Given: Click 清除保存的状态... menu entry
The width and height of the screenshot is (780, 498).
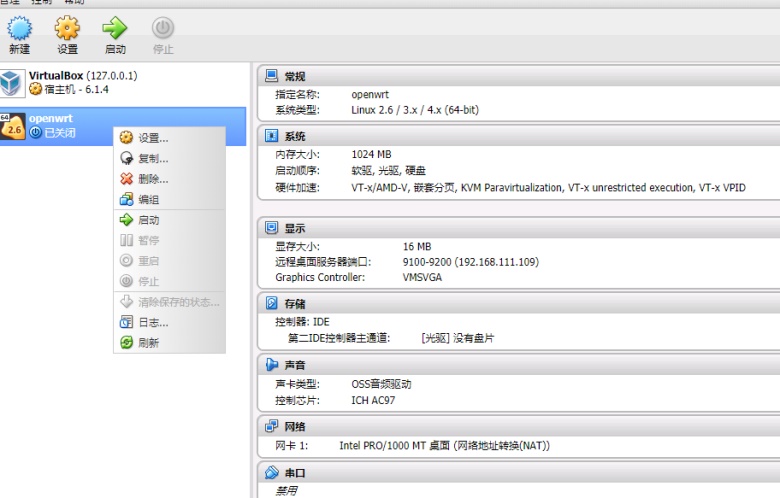Looking at the screenshot, I should tap(169, 302).
